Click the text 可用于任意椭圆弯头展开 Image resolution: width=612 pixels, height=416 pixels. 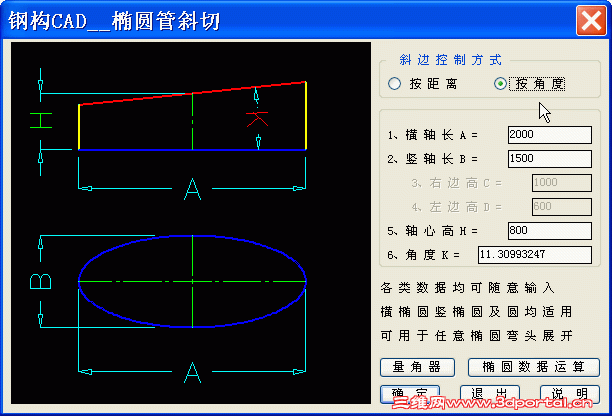click(x=476, y=336)
